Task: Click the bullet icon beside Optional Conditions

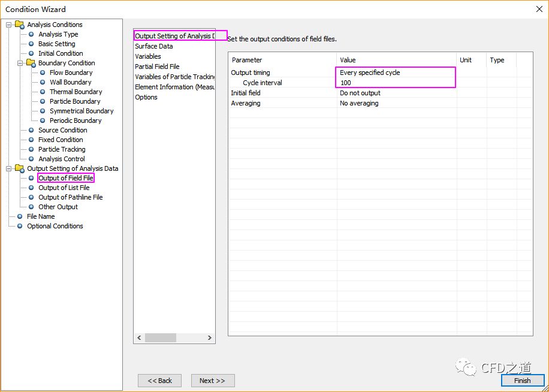Action: tap(20, 226)
